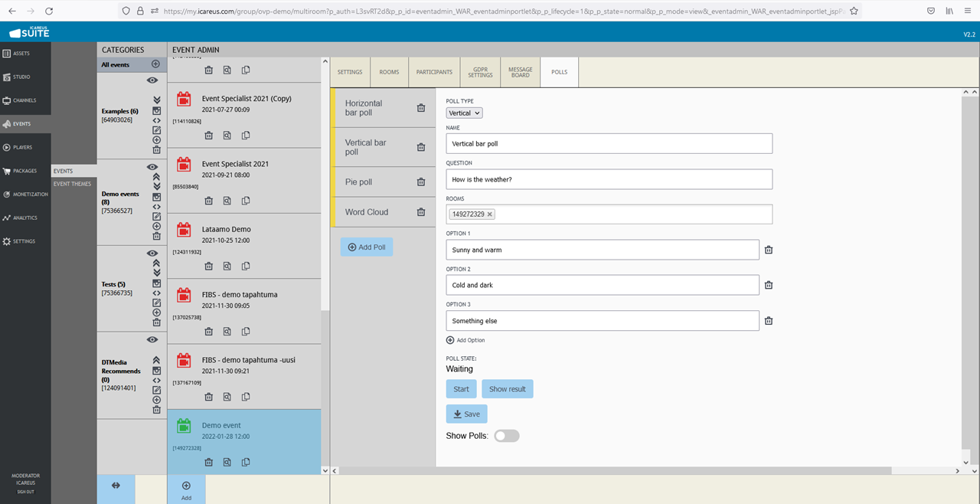Screen dimensions: 980x504
Task: Toggle visibility eye for Demo events category
Action: [152, 166]
